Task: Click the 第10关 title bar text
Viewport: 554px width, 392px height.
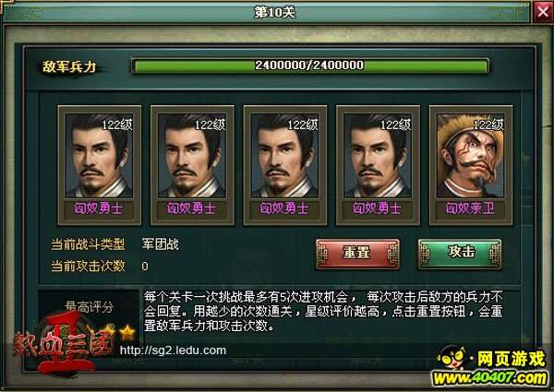Action: (x=275, y=12)
